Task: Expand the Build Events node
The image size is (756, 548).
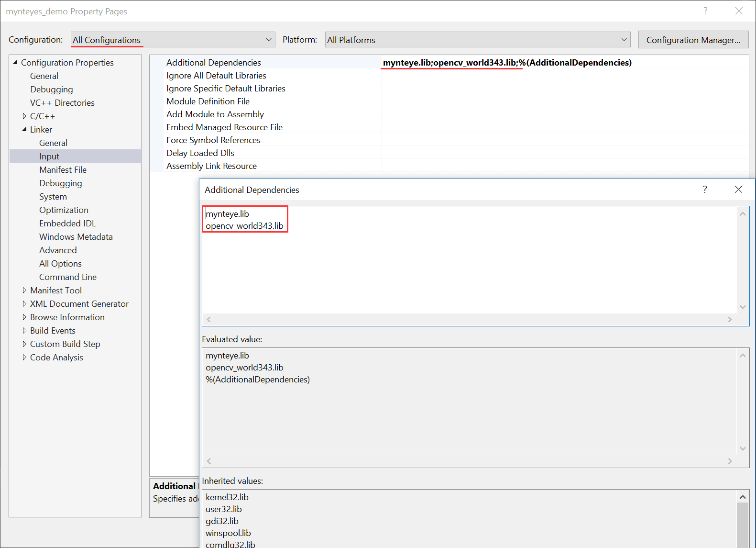Action: point(24,331)
